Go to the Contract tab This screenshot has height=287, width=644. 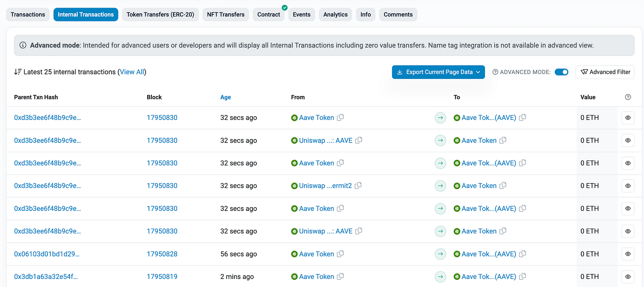pyautogui.click(x=268, y=14)
